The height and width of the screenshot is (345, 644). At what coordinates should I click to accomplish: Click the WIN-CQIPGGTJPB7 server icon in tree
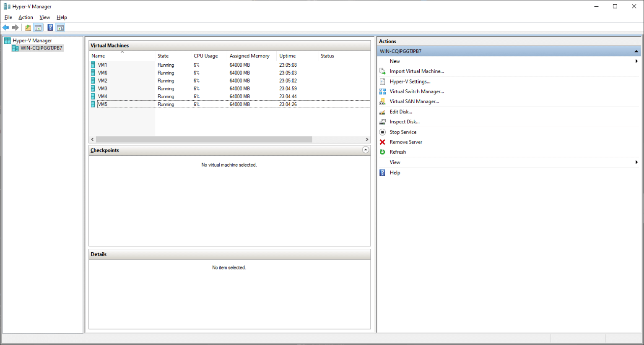[x=16, y=48]
